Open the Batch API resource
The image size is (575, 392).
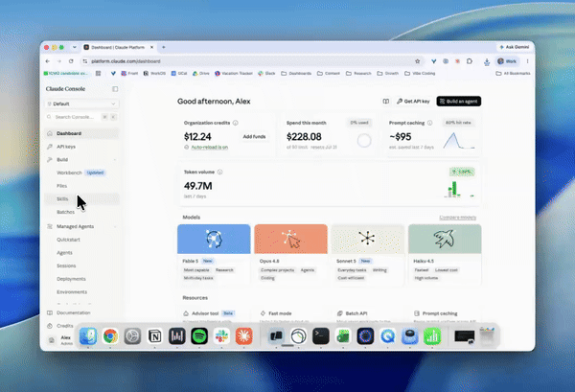pos(352,313)
